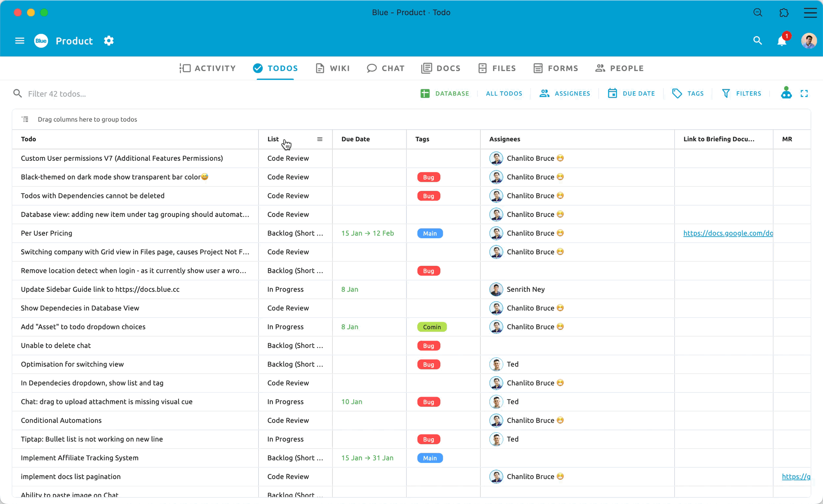Screen dimensions: 823x504
Task: Open the Database view selector
Action: (x=445, y=94)
